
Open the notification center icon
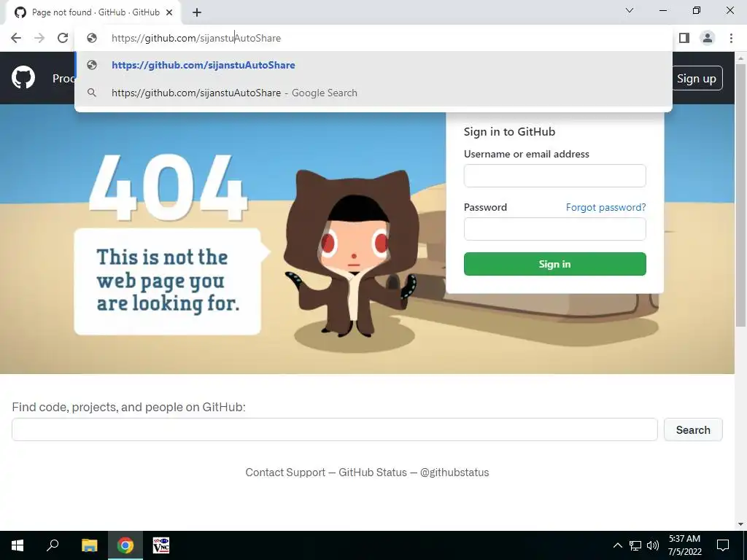723,545
